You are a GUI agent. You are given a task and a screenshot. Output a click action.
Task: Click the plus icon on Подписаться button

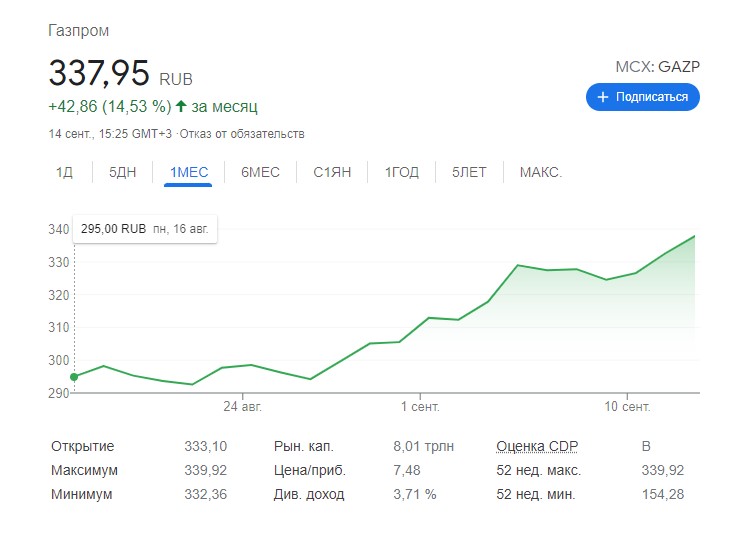pyautogui.click(x=602, y=97)
